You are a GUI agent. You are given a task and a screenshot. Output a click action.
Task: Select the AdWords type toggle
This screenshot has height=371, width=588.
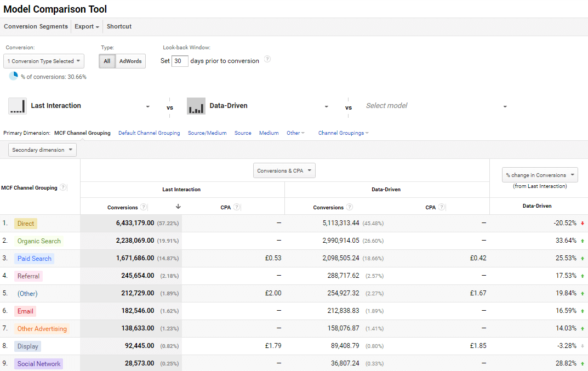[x=130, y=61]
